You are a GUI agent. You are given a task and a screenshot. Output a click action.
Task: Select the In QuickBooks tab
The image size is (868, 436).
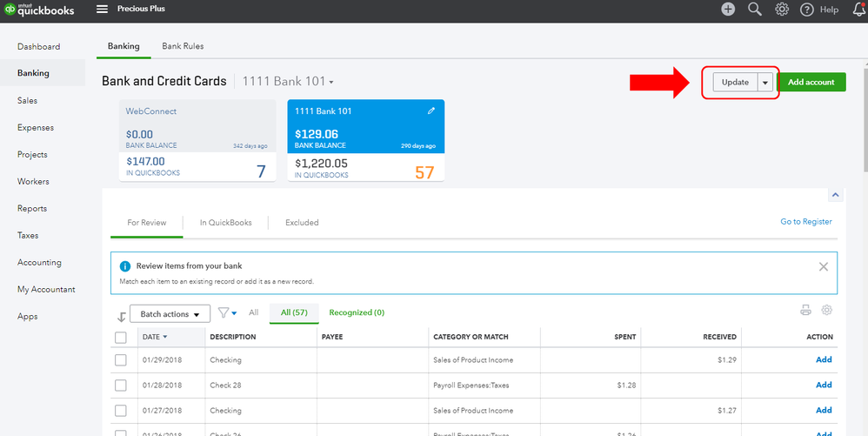pyautogui.click(x=226, y=223)
